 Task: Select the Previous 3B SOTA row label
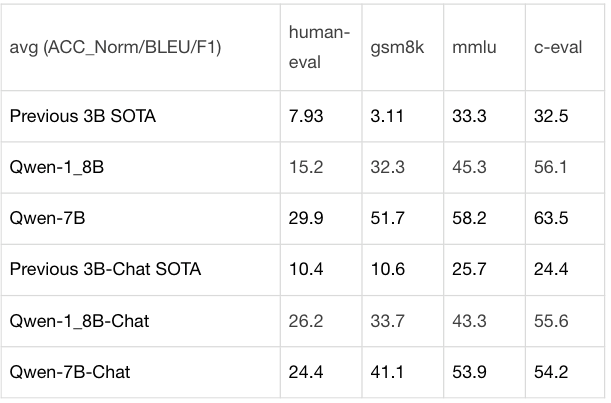[x=83, y=116]
